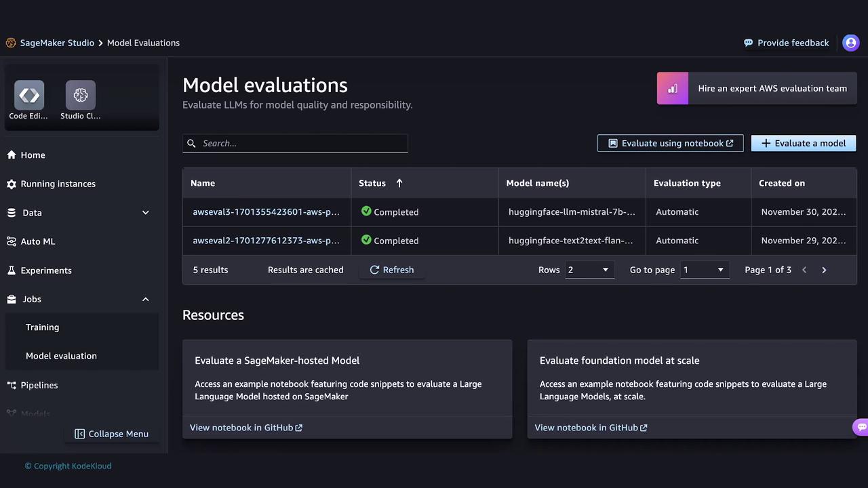The image size is (868, 488).
Task: Click the user profile avatar icon
Action: [850, 43]
